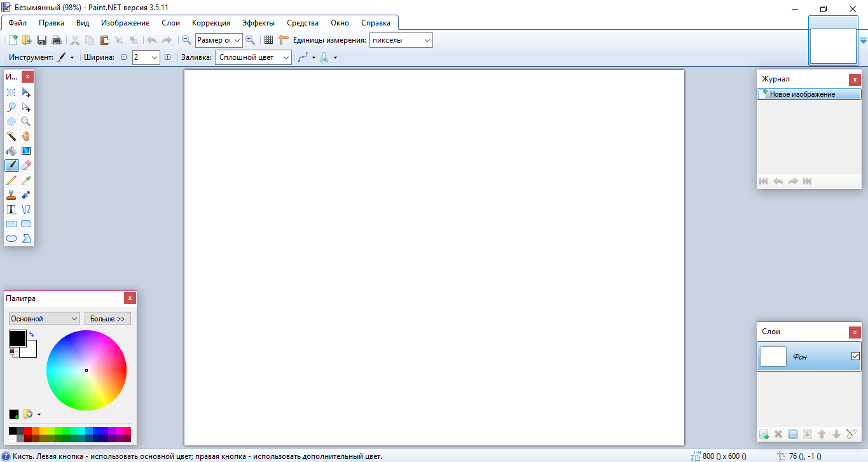Open the Изображение menu
Viewport: 868px width, 462px height.
pos(125,23)
